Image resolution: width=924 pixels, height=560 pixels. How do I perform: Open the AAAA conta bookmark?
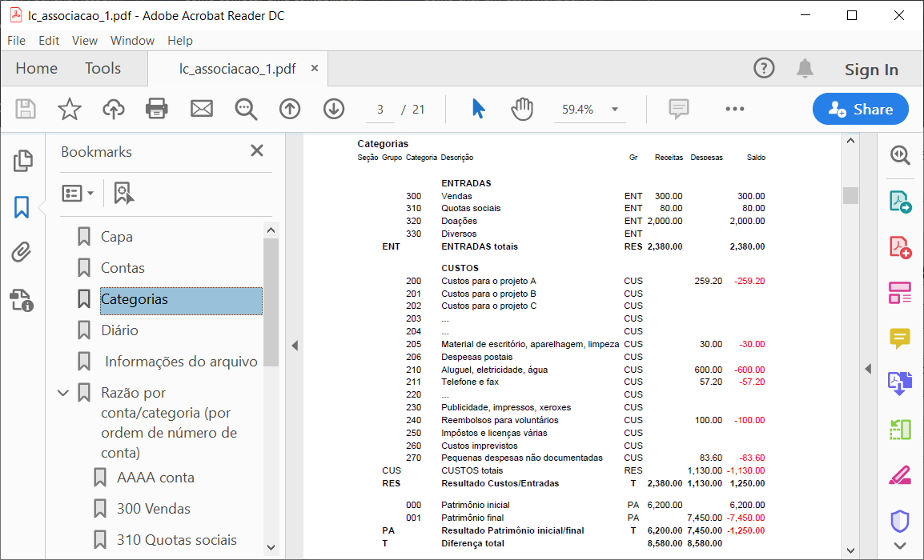[155, 478]
